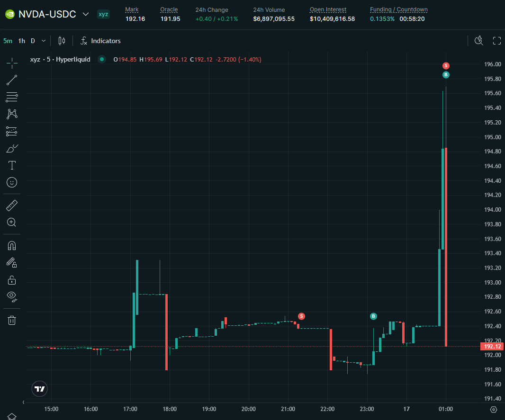Toggle the magnet mode
This screenshot has height=420, width=505.
[12, 246]
